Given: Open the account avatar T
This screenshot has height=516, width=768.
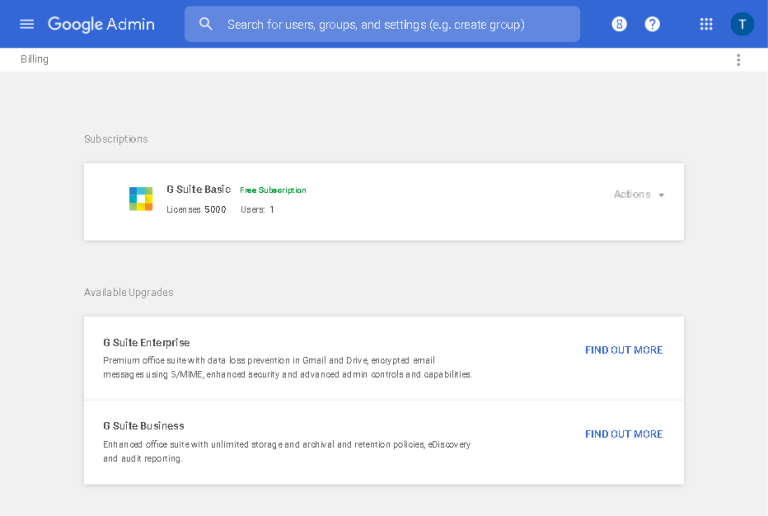Looking at the screenshot, I should click(x=742, y=24).
